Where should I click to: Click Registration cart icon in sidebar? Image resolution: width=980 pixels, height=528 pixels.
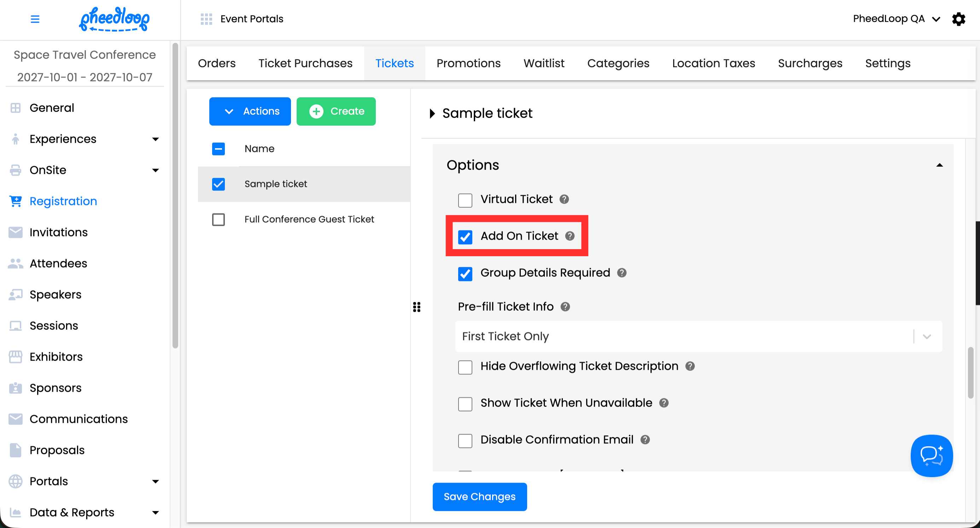(x=16, y=201)
